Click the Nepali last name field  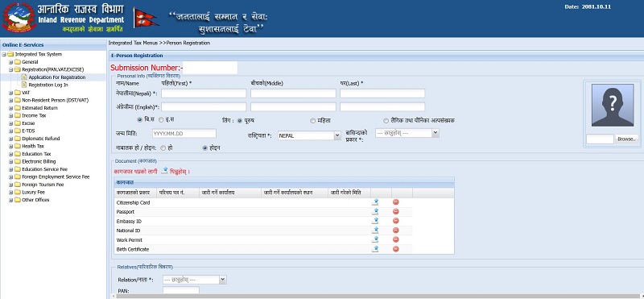(x=382, y=93)
